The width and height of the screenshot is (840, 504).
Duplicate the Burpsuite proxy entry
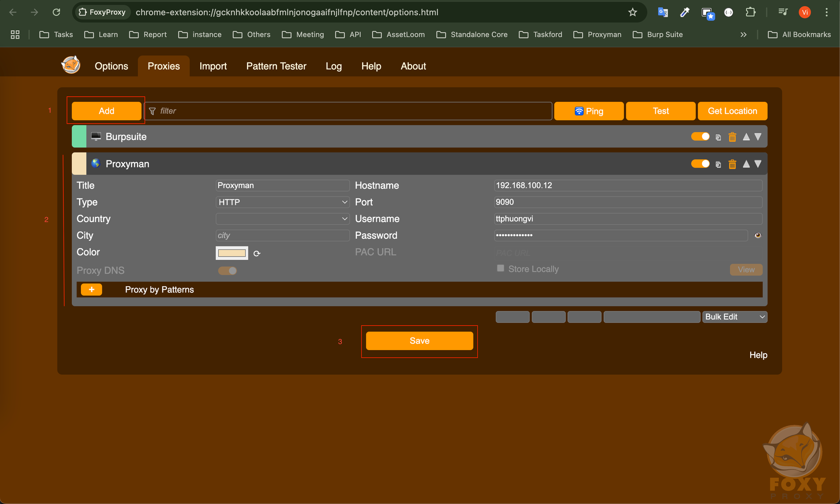[x=718, y=137]
